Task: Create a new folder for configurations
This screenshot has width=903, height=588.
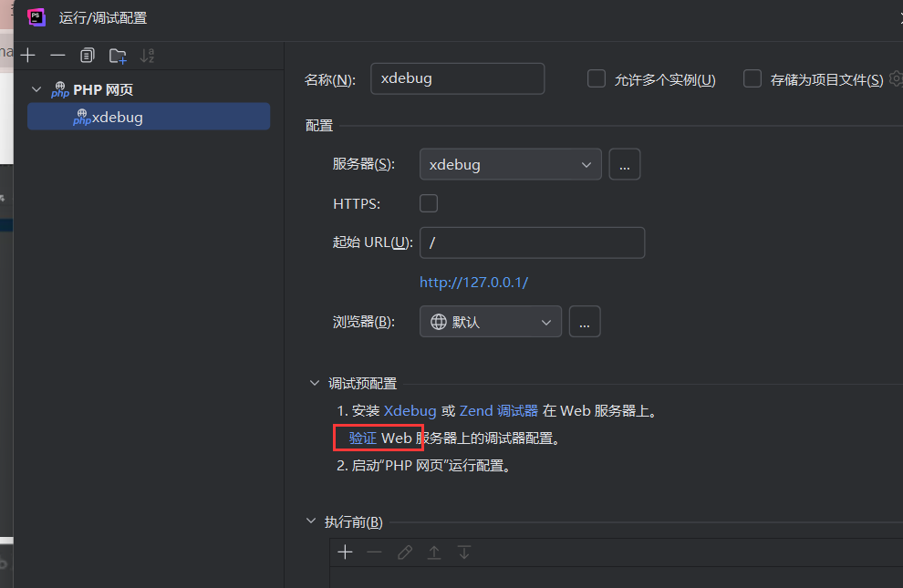Action: 118,55
